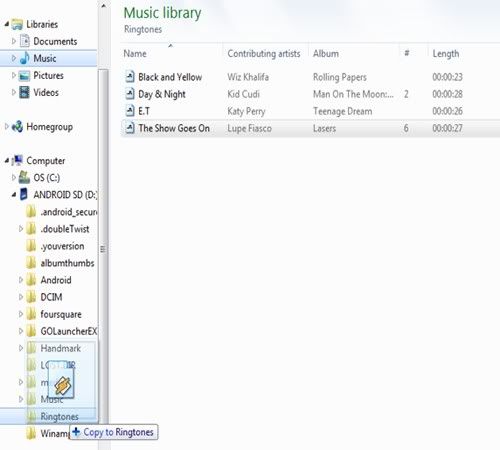Click the foursquare folder icon
The image size is (500, 450).
click(x=31, y=314)
